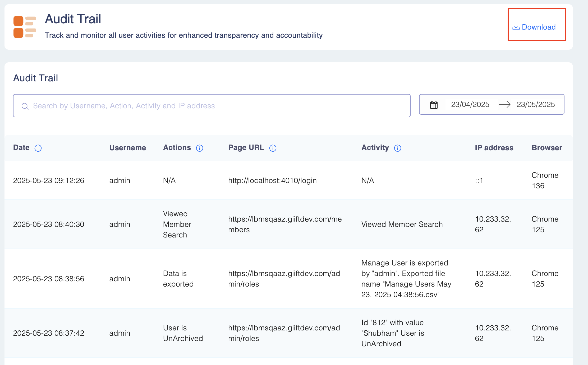Click the Data is exported action cell
Viewport: 588px width, 365px height.
pos(178,279)
